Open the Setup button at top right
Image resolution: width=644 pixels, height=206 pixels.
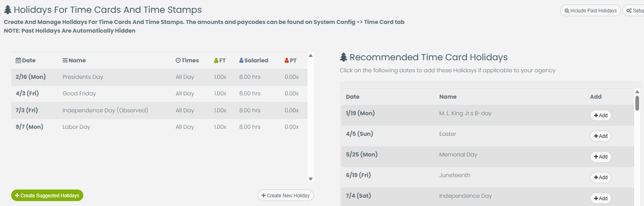[634, 11]
